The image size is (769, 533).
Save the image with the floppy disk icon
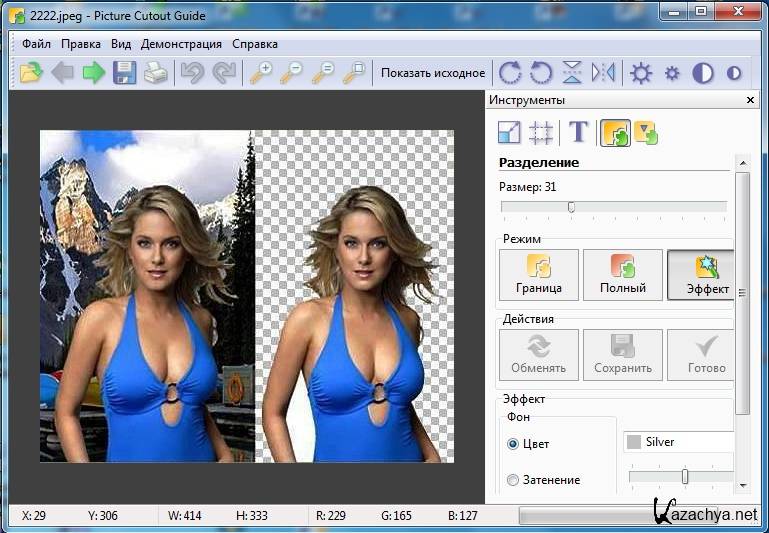click(124, 73)
